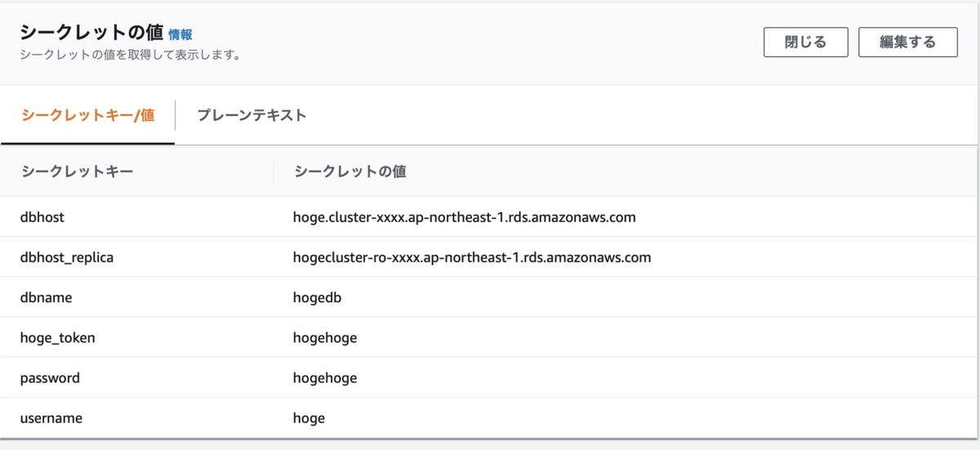Click the hoge_token value hogehoge
Image resolution: width=980 pixels, height=450 pixels.
click(325, 337)
